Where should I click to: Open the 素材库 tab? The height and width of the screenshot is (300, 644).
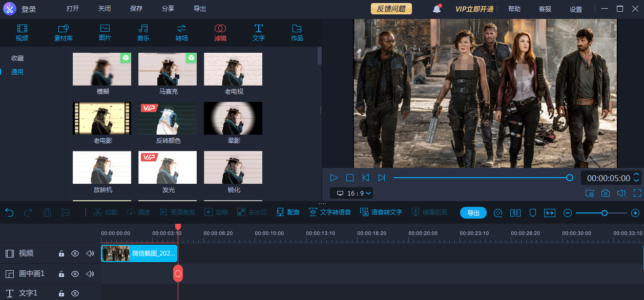tap(64, 32)
